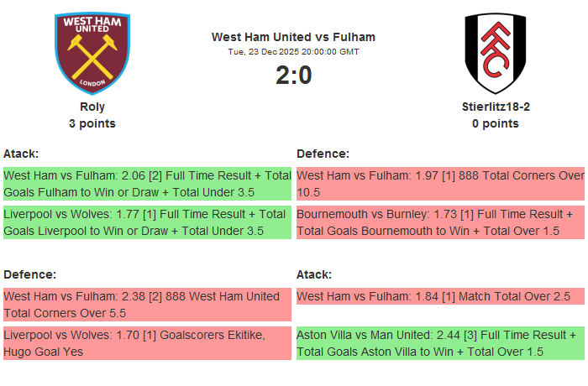This screenshot has height=386, width=588.
Task: Click the West Ham United crest logo
Action: (x=92, y=52)
